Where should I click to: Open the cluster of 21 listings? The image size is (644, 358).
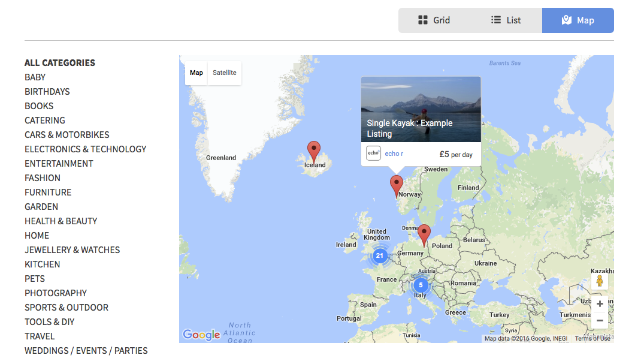pos(379,255)
